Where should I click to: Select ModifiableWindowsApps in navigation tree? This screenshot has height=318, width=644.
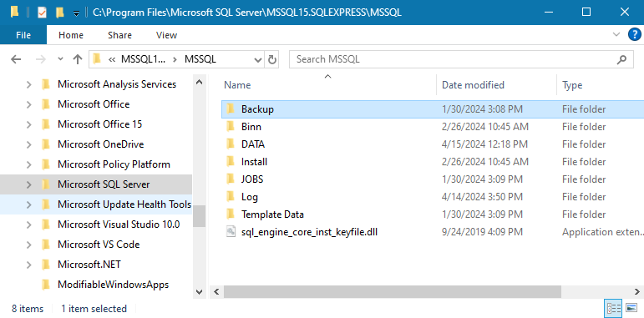click(x=113, y=285)
